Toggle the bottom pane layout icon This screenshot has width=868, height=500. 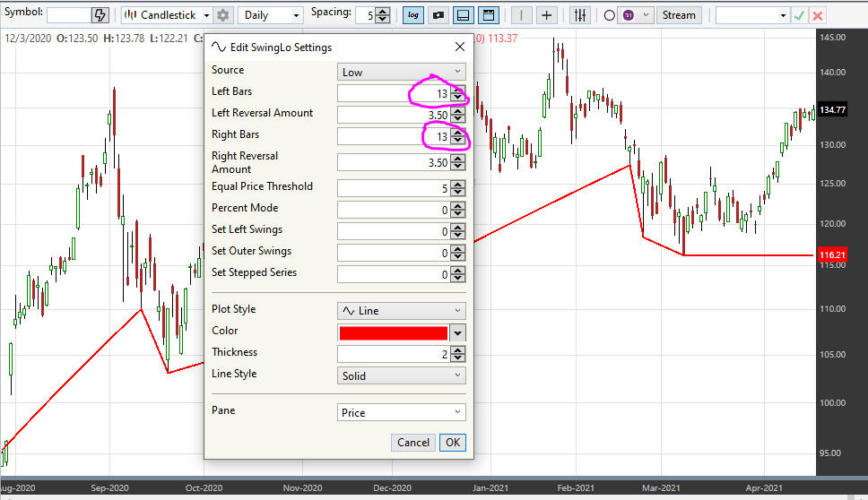click(x=464, y=15)
